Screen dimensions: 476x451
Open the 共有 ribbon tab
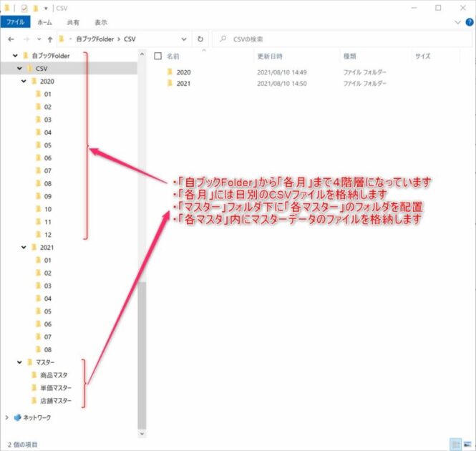[73, 22]
